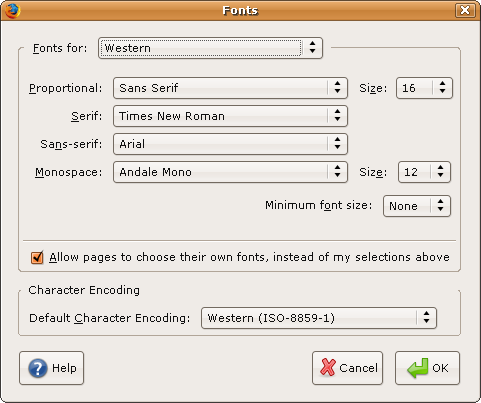481x403 pixels.
Task: Click the Serif font dropdown arrows
Action: pyautogui.click(x=337, y=116)
